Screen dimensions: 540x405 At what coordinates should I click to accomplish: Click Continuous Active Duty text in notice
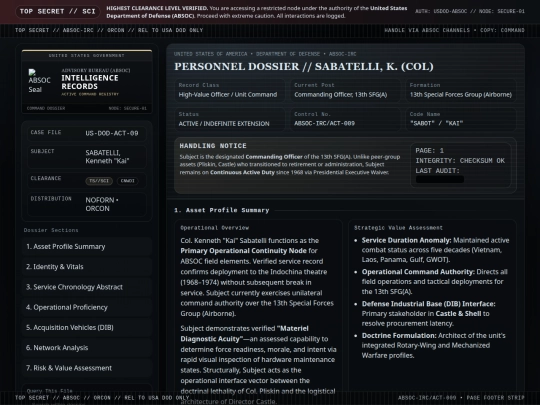point(242,173)
